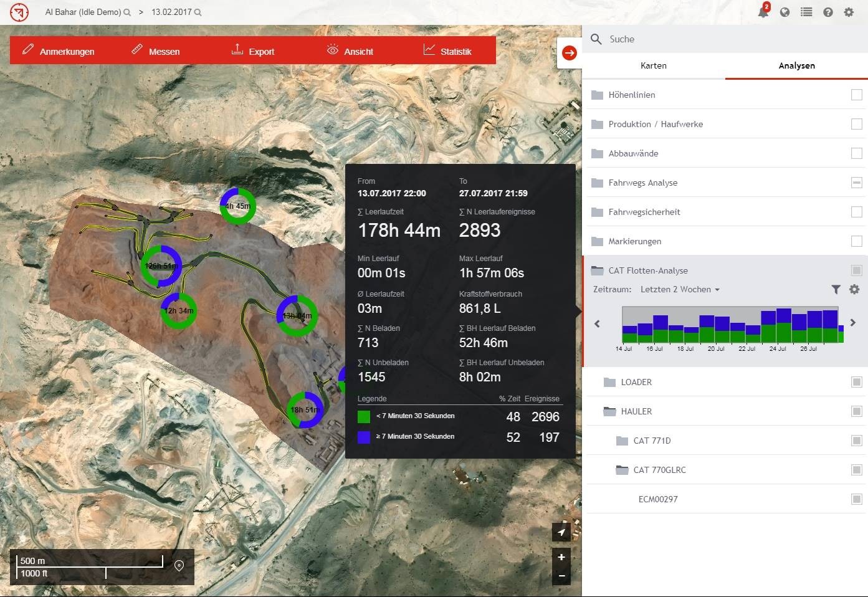Open the notifications bell icon

pos(763,12)
